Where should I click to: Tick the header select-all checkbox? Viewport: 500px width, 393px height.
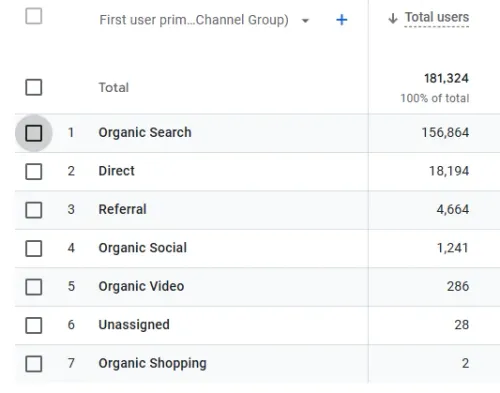point(34,16)
